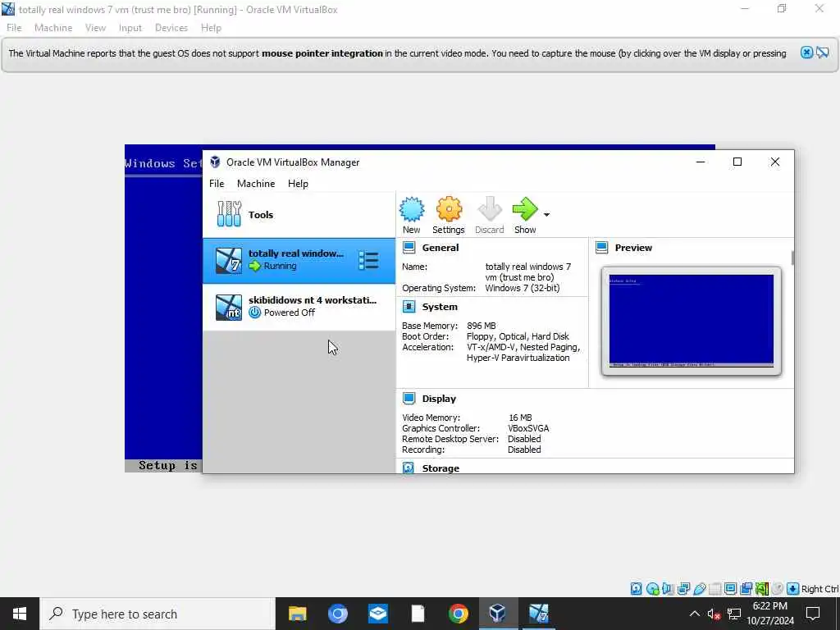Click the host key down-arrow keyboard icon
The height and width of the screenshot is (630, 840).
[793, 589]
